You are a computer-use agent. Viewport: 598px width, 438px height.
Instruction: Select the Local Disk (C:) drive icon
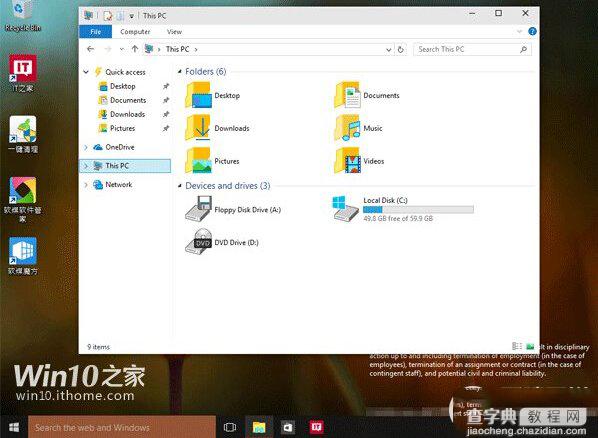(345, 208)
